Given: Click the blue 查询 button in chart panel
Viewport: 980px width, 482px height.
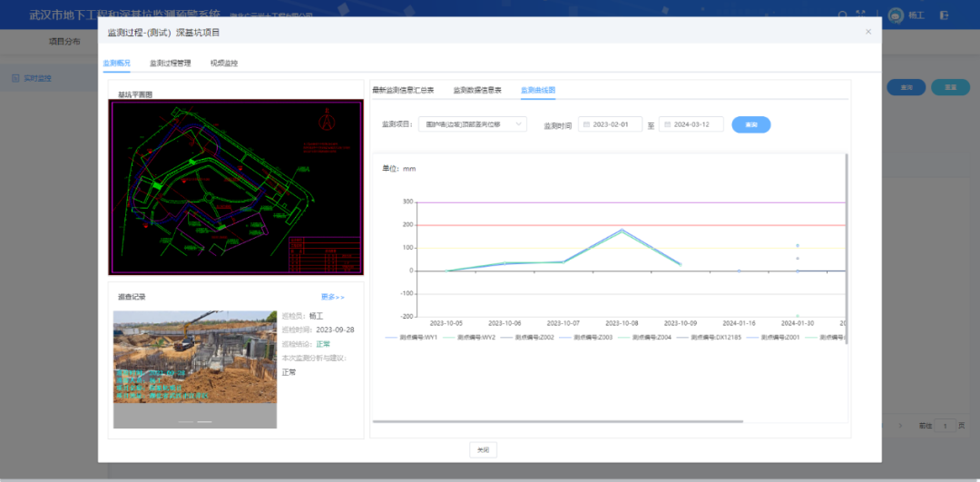Looking at the screenshot, I should pos(750,124).
